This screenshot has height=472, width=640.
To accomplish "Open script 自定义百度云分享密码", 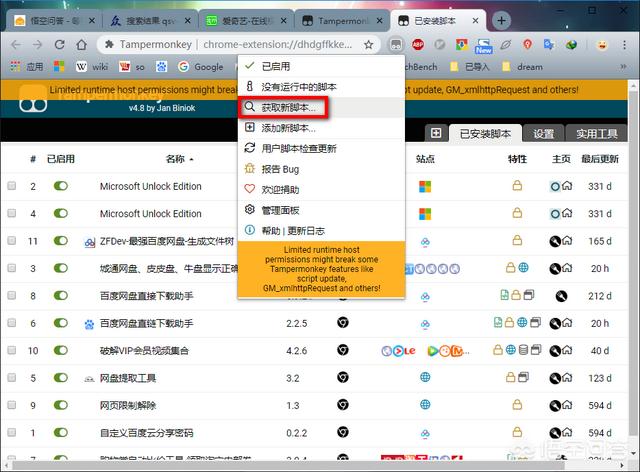I will click(x=147, y=432).
